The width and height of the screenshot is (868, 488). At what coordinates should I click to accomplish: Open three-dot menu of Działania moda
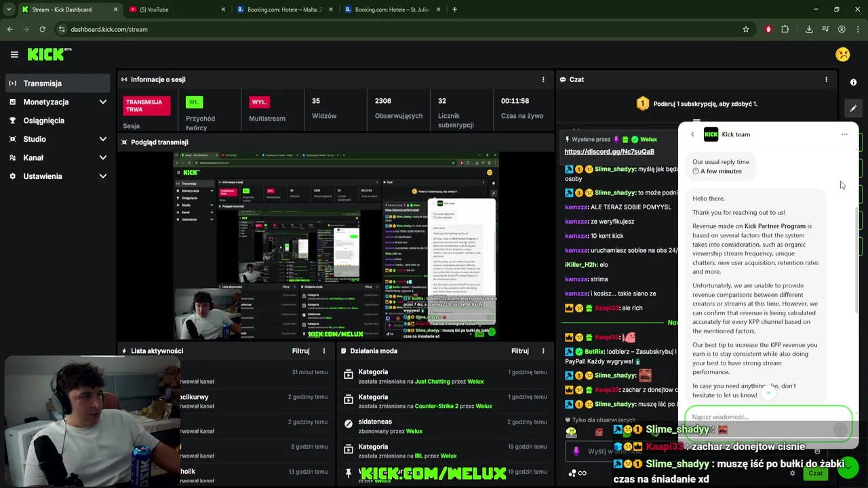[x=542, y=351]
